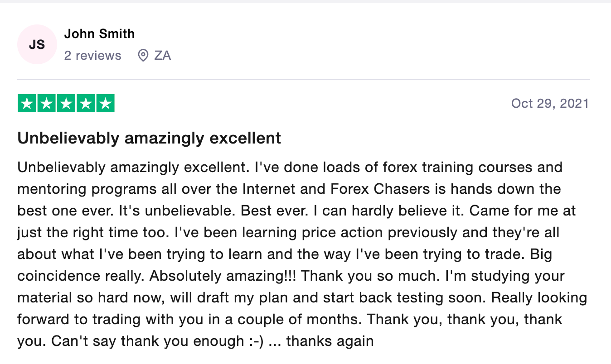Click the first green star
The height and width of the screenshot is (364, 611).
click(27, 104)
